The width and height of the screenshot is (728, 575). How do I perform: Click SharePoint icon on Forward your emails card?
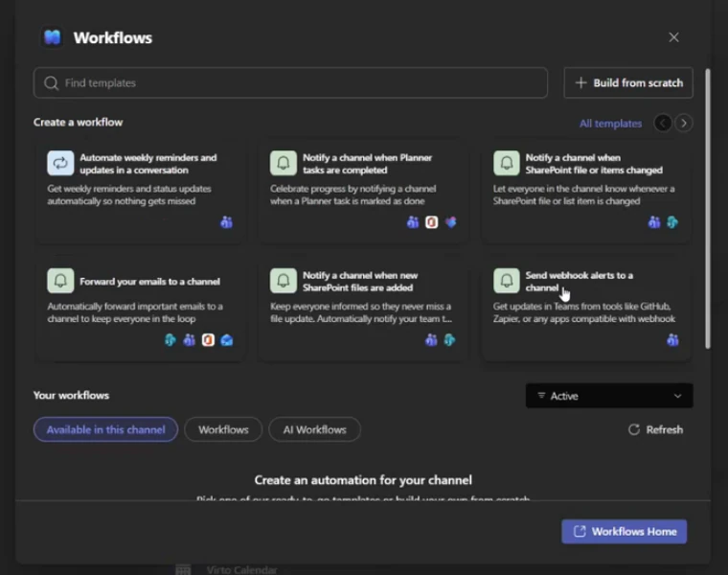[x=171, y=340]
